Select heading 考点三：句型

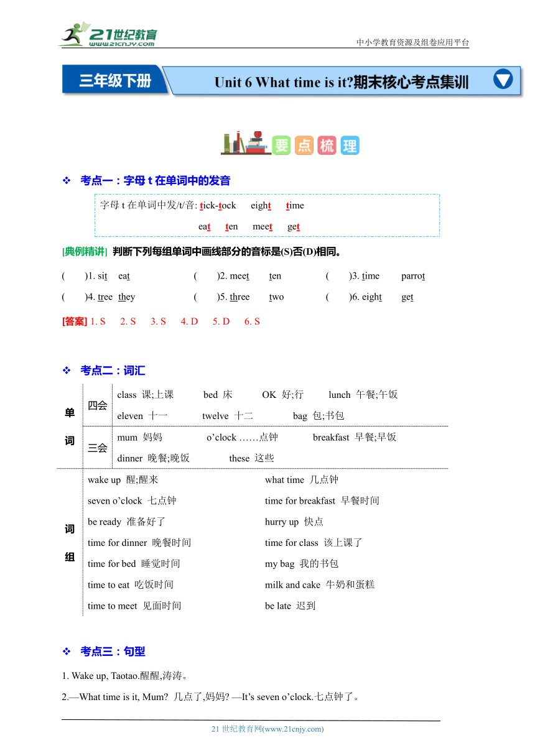tap(113, 652)
